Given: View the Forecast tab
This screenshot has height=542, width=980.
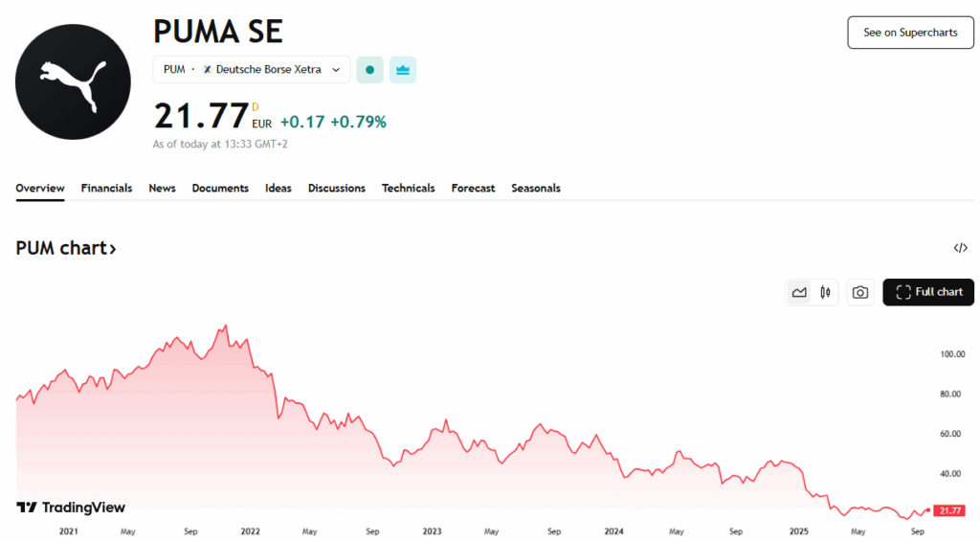Looking at the screenshot, I should (x=473, y=189).
